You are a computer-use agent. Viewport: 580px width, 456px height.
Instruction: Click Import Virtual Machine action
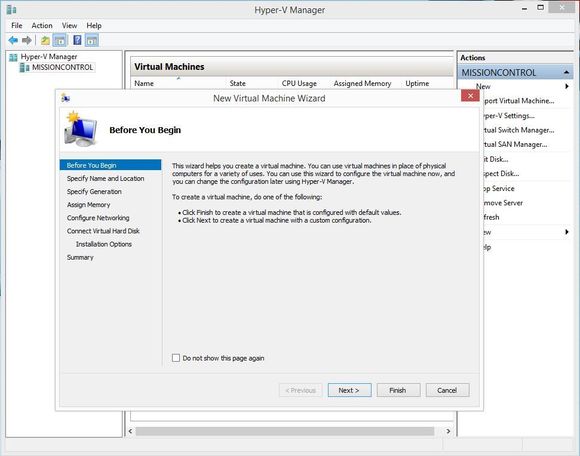[519, 101]
